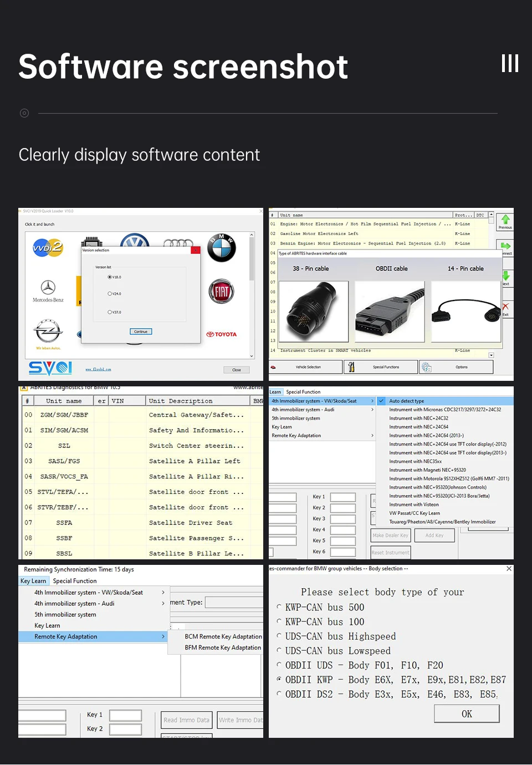The image size is (532, 765).
Task: Open Special Function tab above Auto detect type
Action: point(303,392)
